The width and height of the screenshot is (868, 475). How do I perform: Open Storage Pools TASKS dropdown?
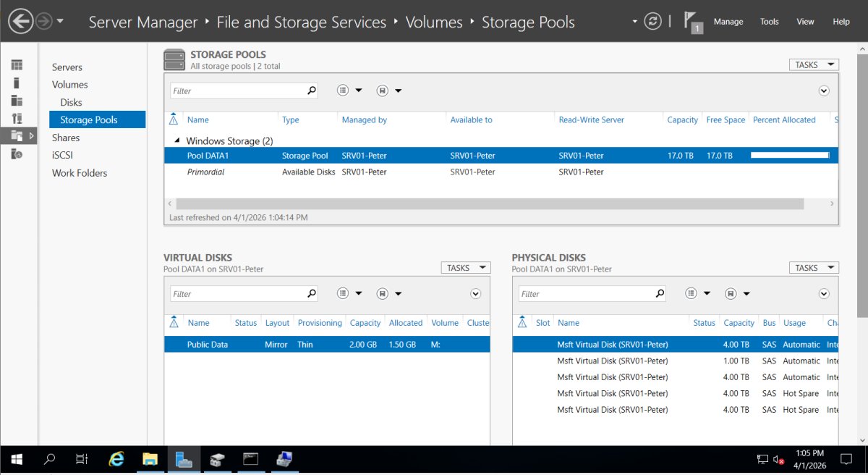(814, 65)
